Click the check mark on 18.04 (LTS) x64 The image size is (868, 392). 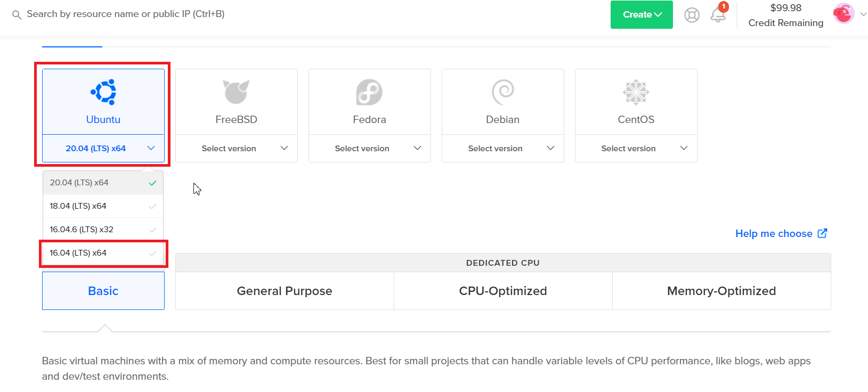point(153,206)
